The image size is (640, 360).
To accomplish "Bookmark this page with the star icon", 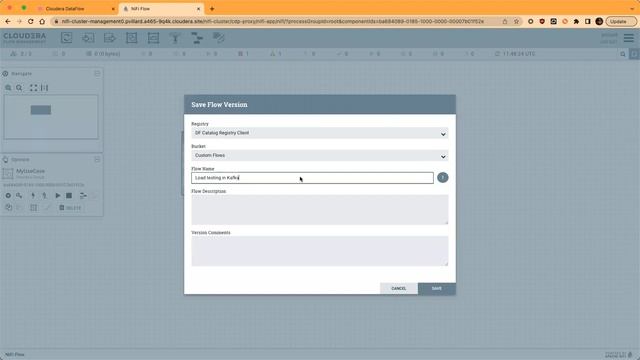I will point(516,21).
